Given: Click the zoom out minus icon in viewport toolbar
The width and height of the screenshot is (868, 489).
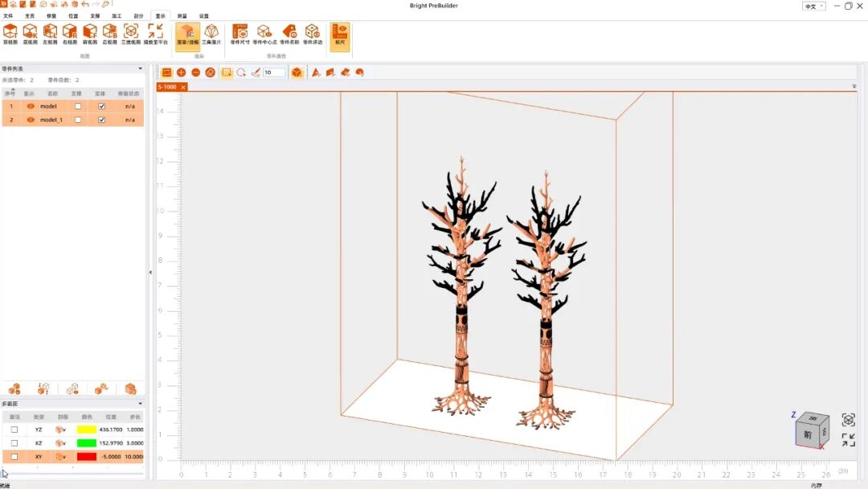Looking at the screenshot, I should 195,72.
